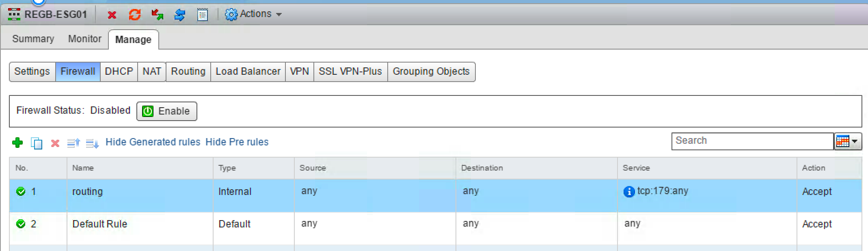Open the column filter dropdown beside Search
Screen dimensions: 868x251
848,141
